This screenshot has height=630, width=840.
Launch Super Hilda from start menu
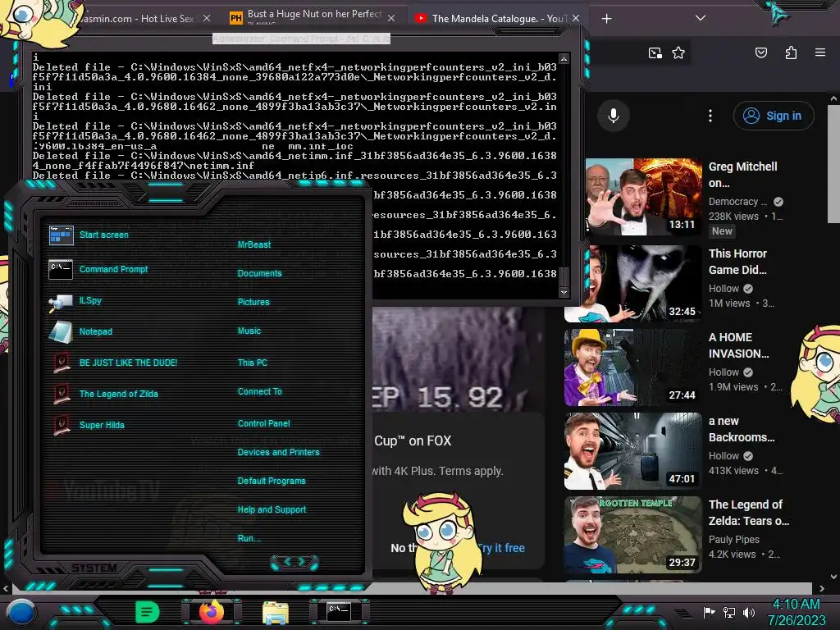click(x=89, y=425)
